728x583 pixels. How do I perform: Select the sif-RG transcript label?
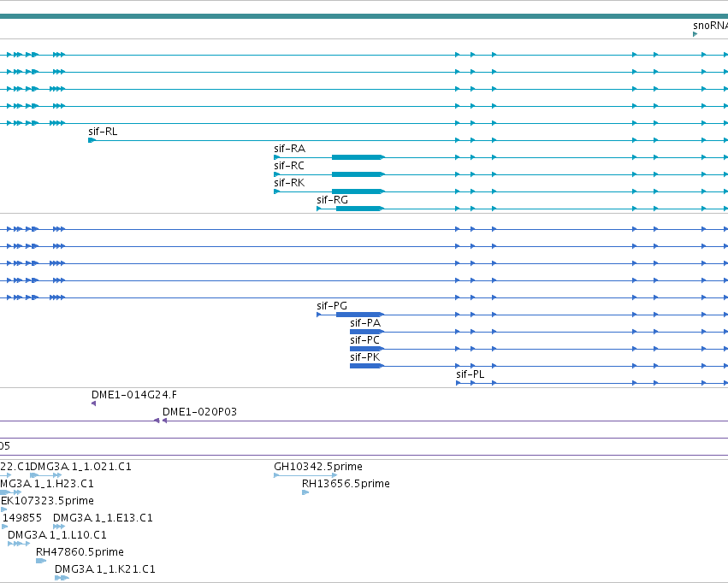(x=332, y=200)
